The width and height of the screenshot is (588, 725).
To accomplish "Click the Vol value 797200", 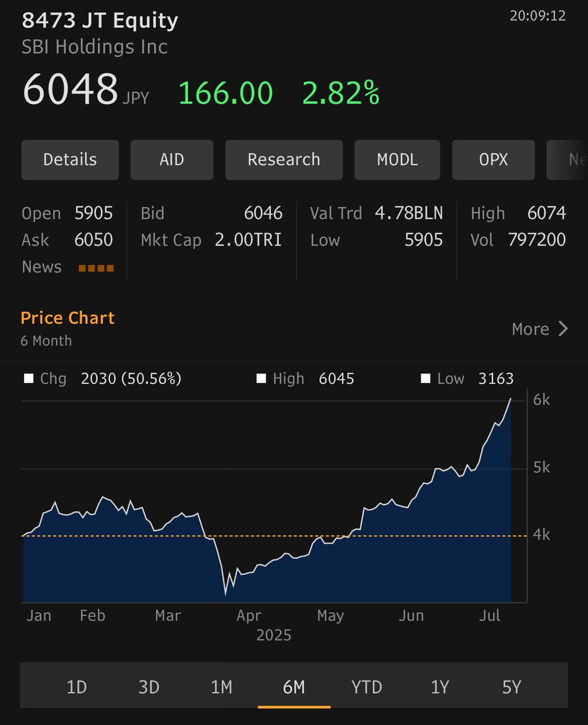I will 537,240.
